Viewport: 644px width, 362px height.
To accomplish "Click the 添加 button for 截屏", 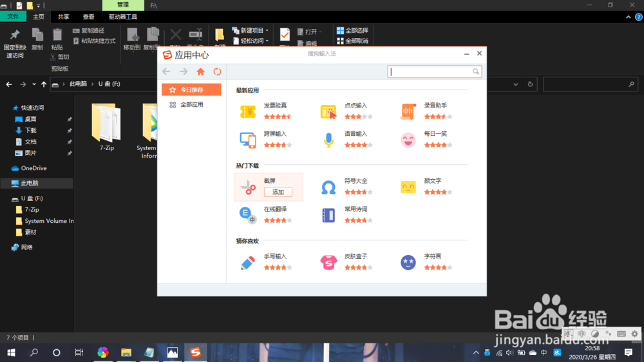I will pyautogui.click(x=278, y=192).
